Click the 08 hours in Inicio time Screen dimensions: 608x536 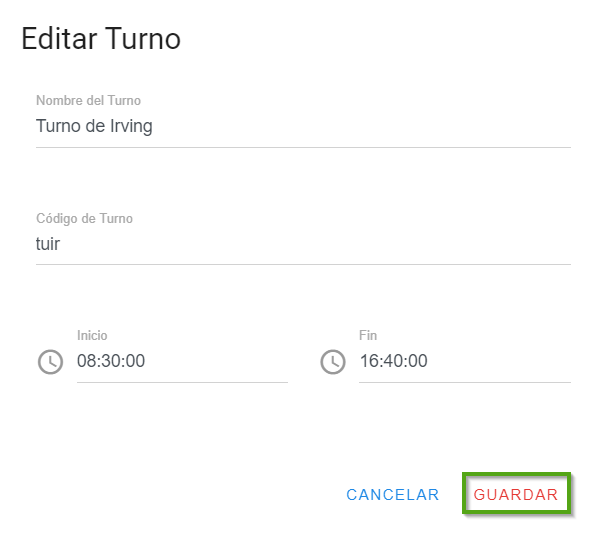86,361
